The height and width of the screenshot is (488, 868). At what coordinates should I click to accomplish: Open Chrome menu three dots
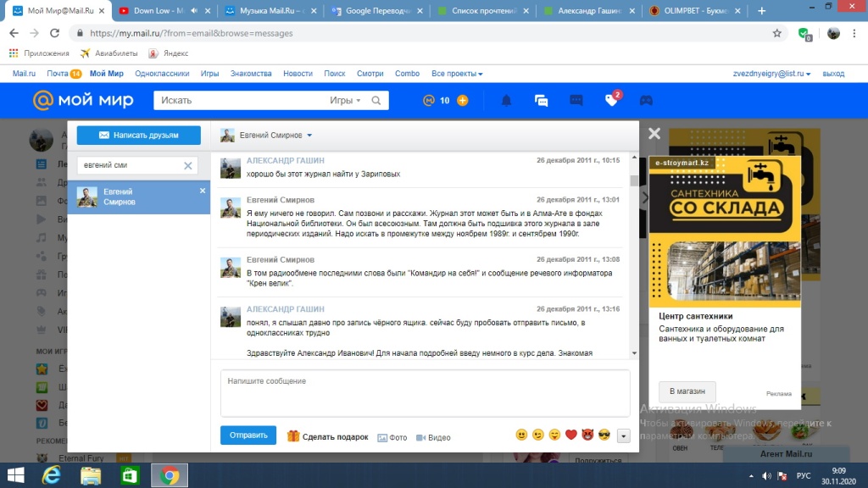tap(854, 33)
